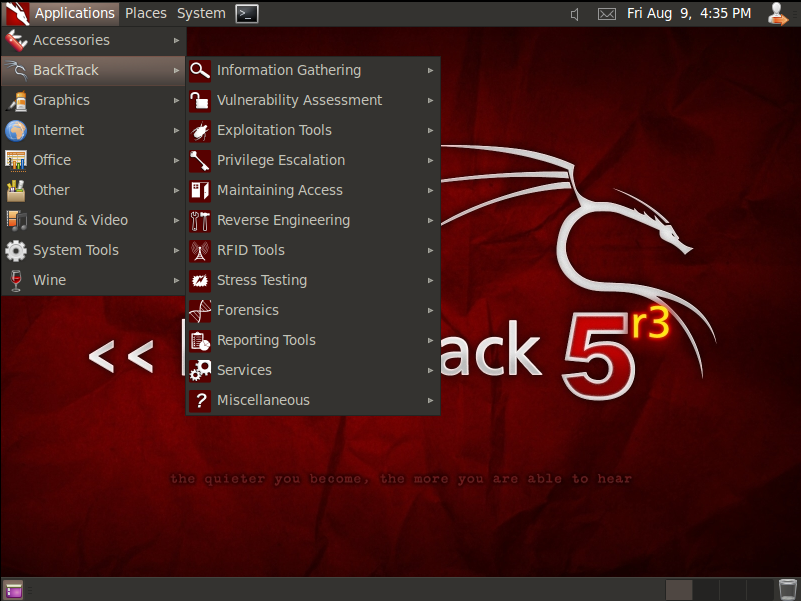Click the date and time clock
801x601 pixels.
coord(689,14)
